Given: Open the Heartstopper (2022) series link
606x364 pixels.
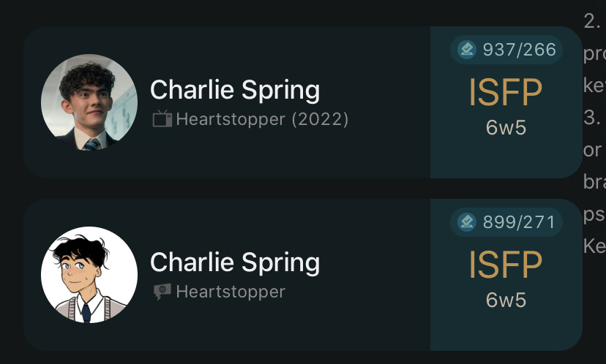Looking at the screenshot, I should [262, 118].
